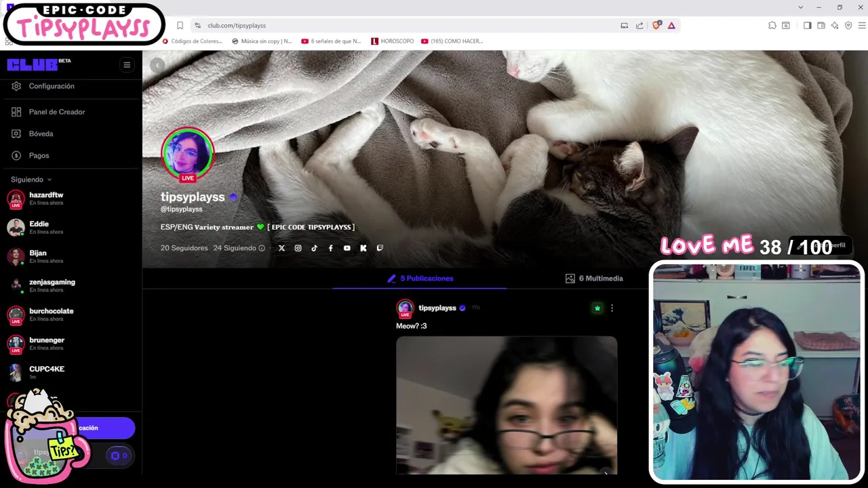Click the 20 Seguidores count

coord(184,248)
